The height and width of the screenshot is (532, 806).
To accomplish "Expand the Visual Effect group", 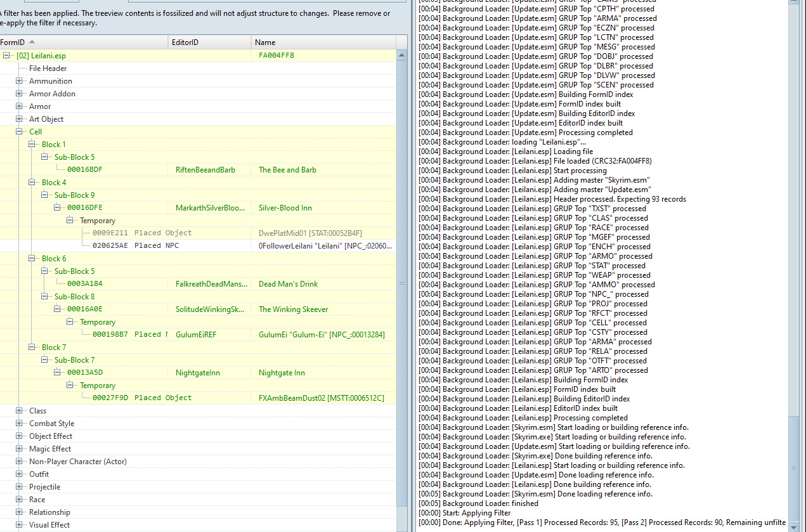I will 19,525.
